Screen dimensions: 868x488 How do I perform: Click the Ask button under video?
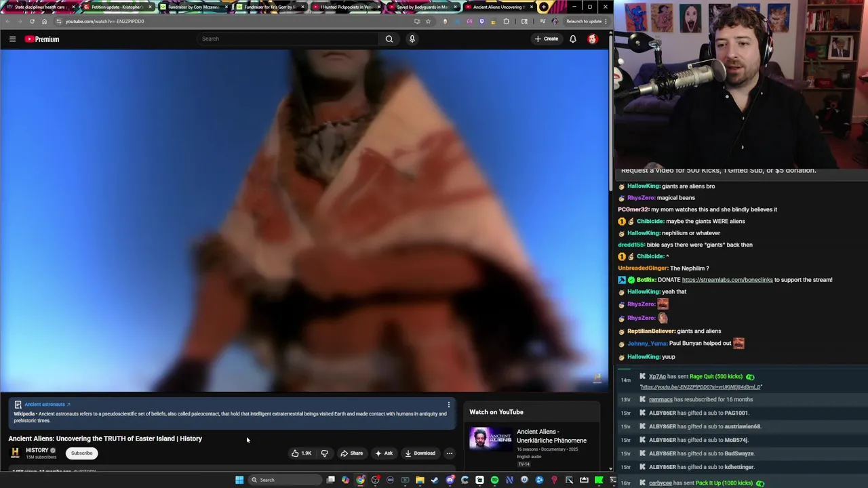pos(384,453)
